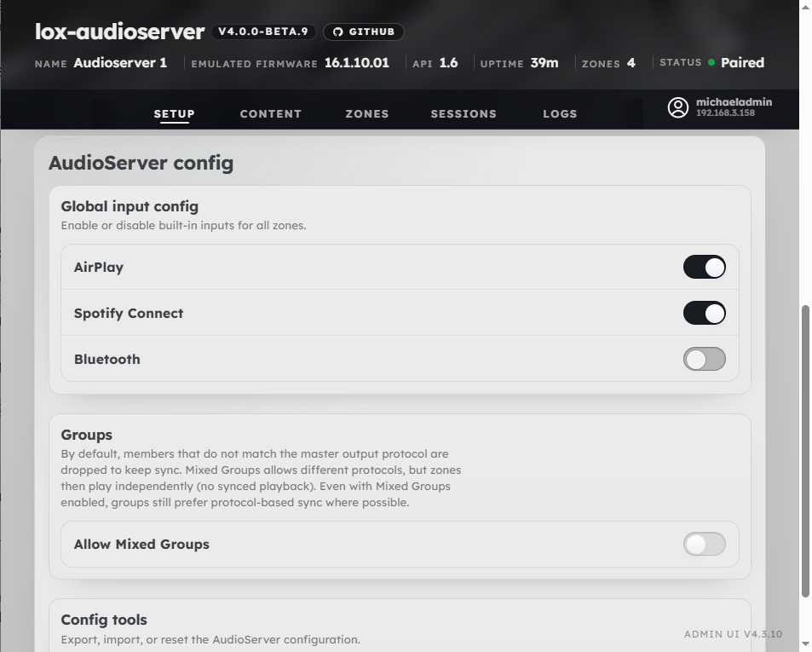Image resolution: width=812 pixels, height=652 pixels.
Task: Click the green Paired status dot
Action: coord(711,62)
